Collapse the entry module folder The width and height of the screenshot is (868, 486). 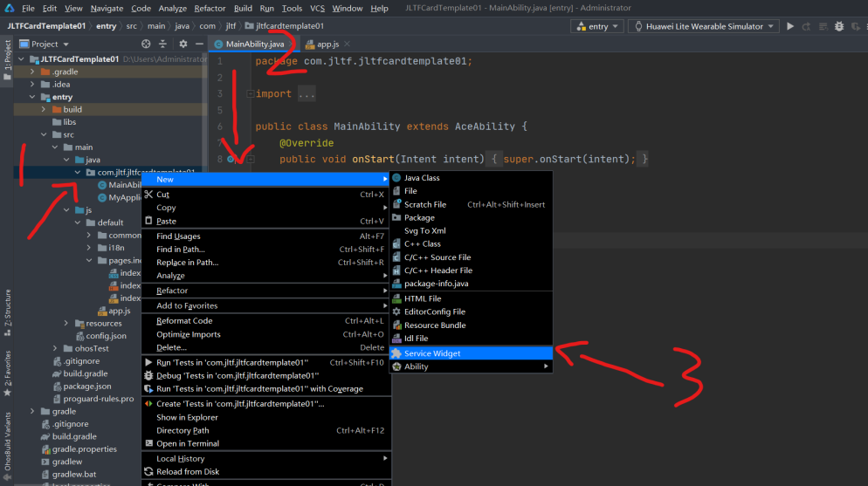click(33, 97)
